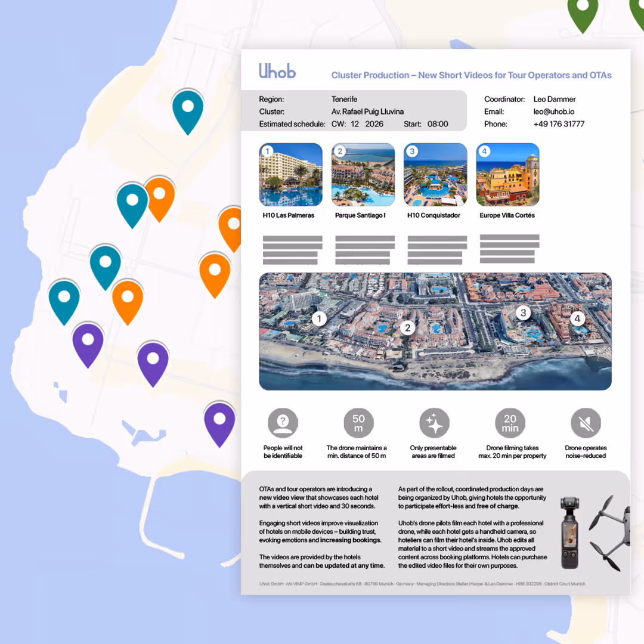Click the phone number +49 176 31777
644x644 pixels.
pyautogui.click(x=559, y=124)
